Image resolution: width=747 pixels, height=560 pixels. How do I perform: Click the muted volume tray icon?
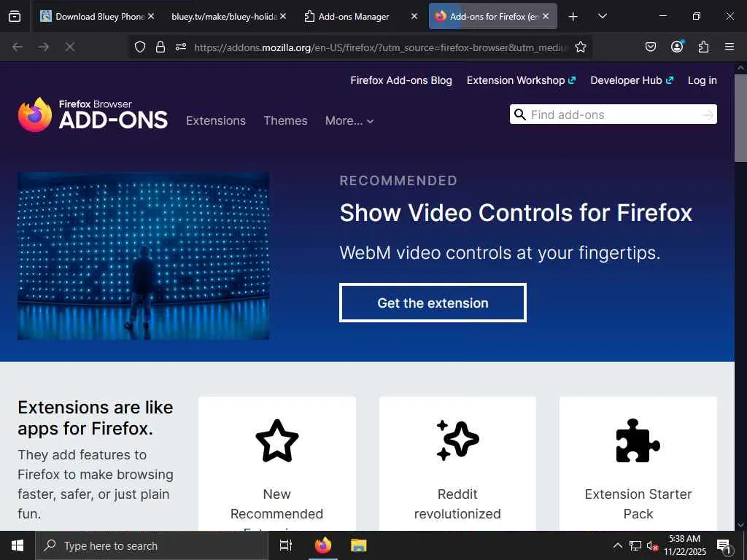[x=652, y=545]
